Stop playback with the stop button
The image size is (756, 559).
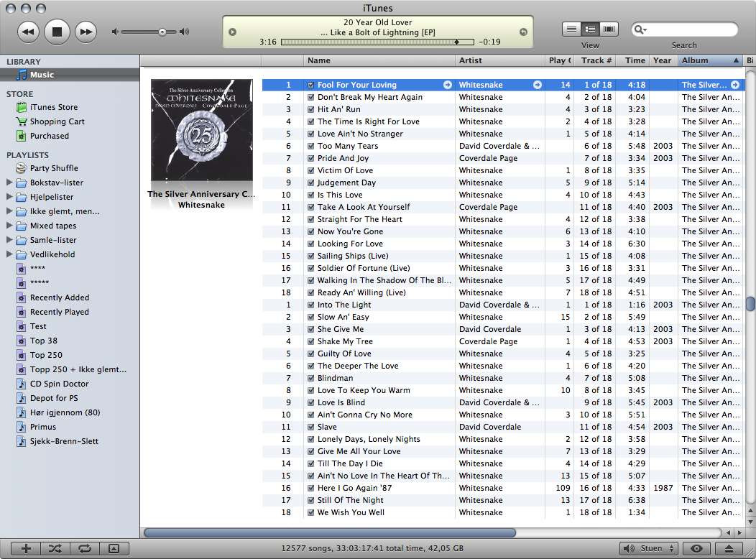click(57, 32)
